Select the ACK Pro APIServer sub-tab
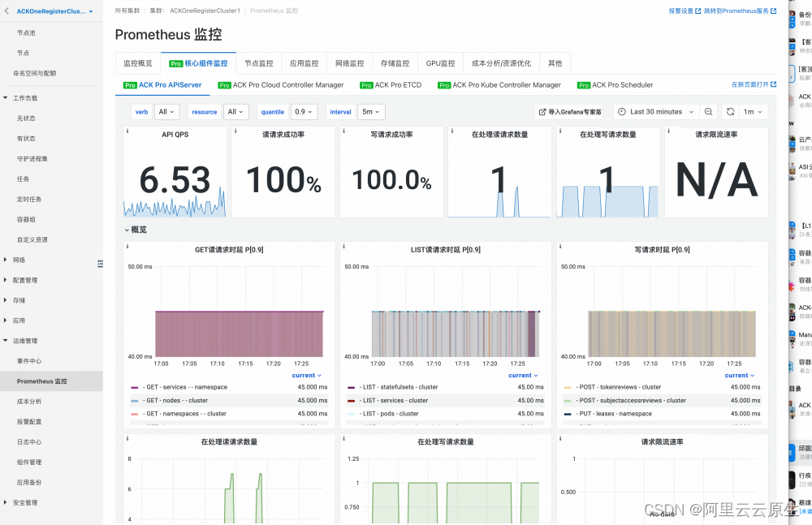812x525 pixels. coord(162,85)
